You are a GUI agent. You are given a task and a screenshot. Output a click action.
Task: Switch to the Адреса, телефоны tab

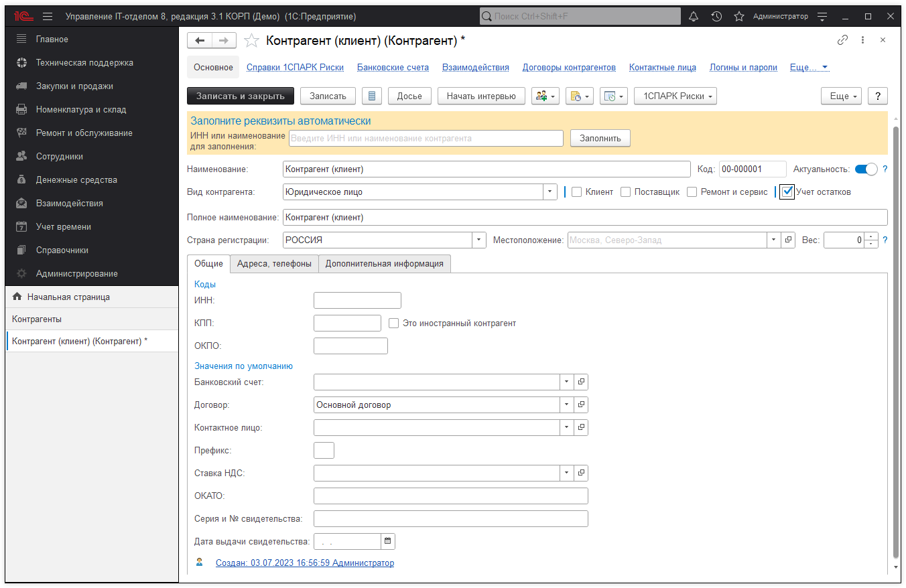pos(274,264)
